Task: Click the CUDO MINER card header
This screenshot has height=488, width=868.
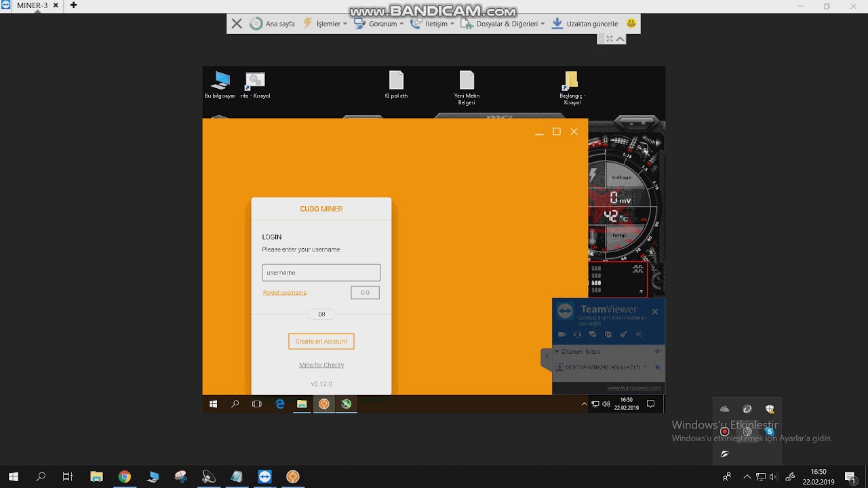Action: click(321, 209)
